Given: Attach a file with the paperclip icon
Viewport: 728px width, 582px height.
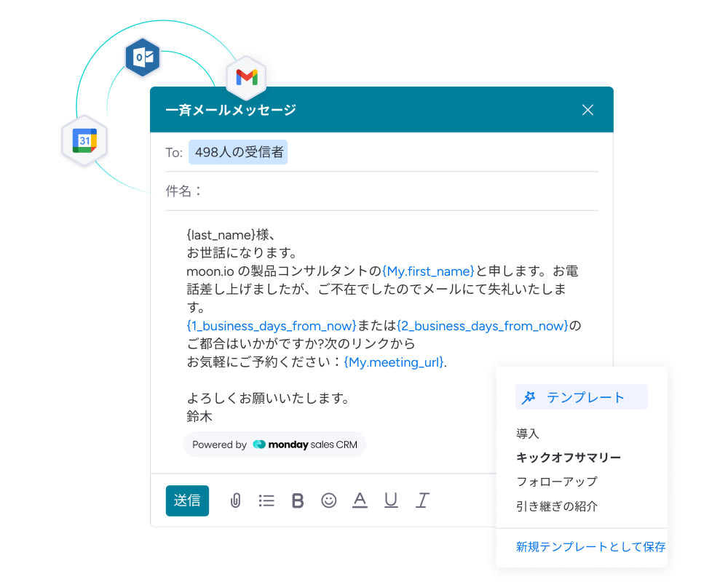Looking at the screenshot, I should pyautogui.click(x=235, y=501).
